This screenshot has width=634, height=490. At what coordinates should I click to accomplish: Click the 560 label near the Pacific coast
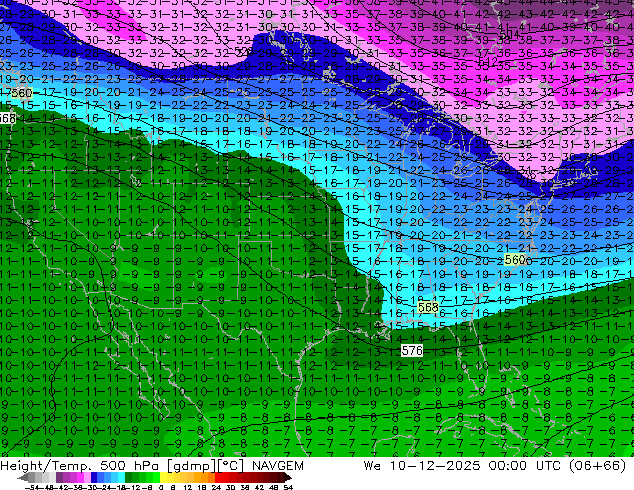coord(21,93)
